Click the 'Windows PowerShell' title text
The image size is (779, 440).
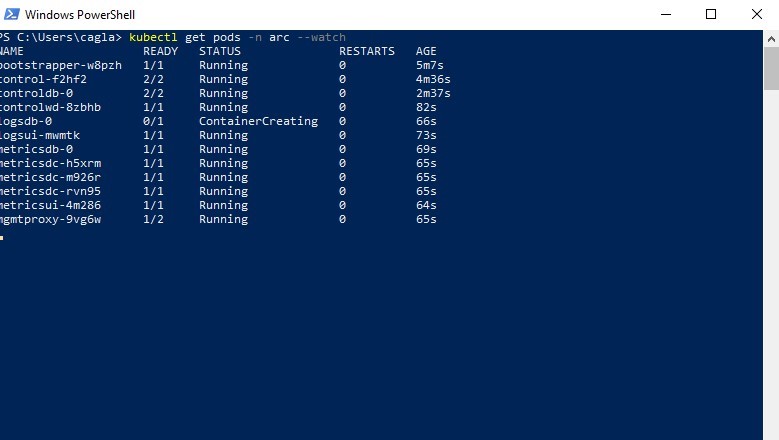pos(80,15)
